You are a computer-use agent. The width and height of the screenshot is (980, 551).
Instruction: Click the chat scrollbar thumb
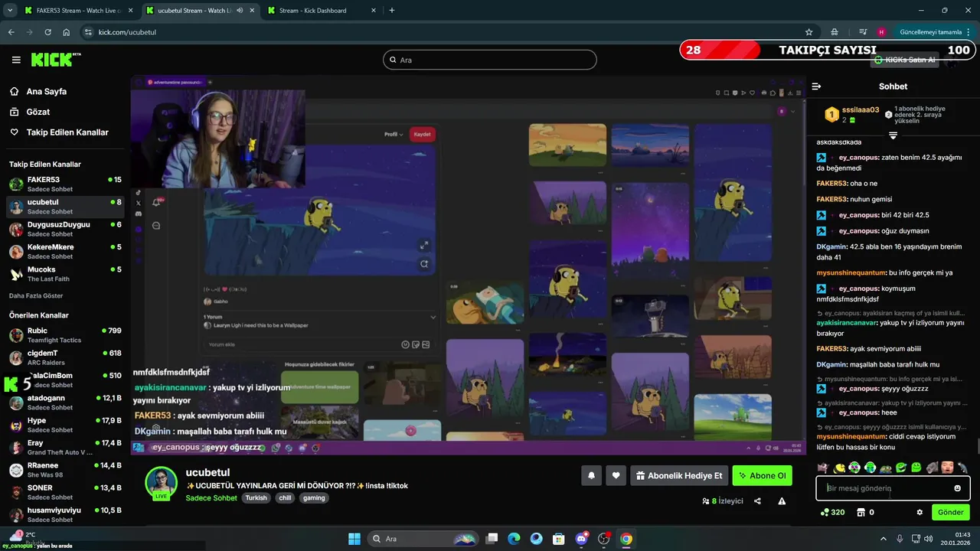tap(977, 445)
